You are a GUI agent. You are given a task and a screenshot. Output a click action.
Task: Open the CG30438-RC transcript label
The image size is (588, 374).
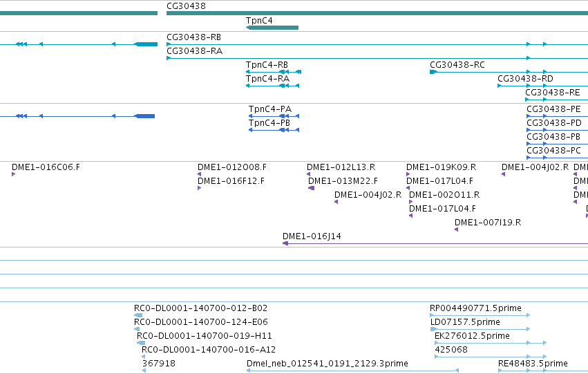457,65
